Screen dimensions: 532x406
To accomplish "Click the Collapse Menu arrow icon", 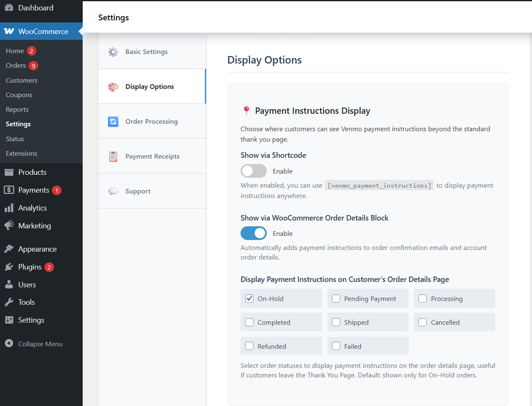I will [x=9, y=343].
